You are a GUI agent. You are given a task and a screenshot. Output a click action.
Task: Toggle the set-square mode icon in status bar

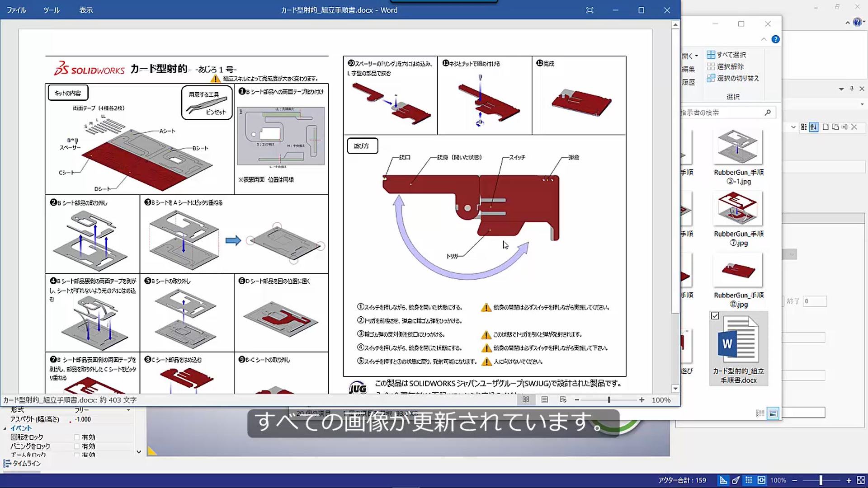(x=723, y=480)
